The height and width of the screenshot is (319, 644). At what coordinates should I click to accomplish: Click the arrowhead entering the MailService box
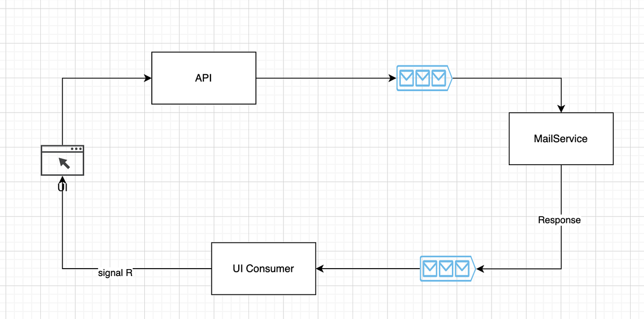(561, 109)
